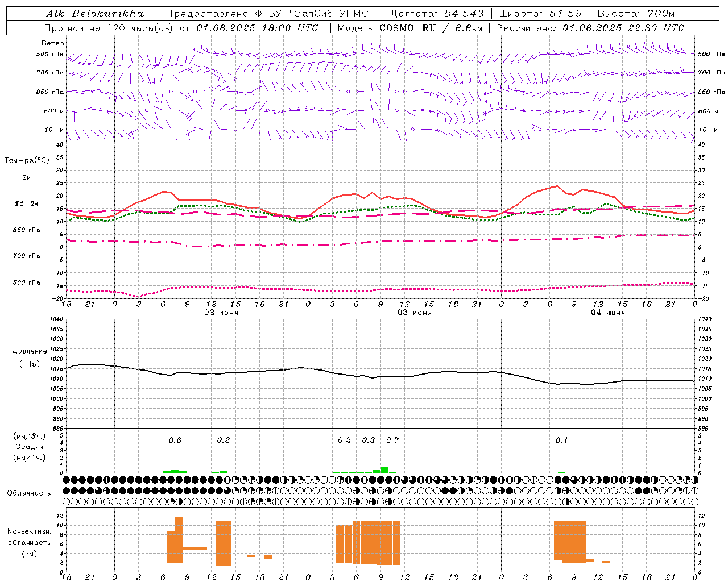
Task: Click the Осадки label
Action: coord(30,447)
